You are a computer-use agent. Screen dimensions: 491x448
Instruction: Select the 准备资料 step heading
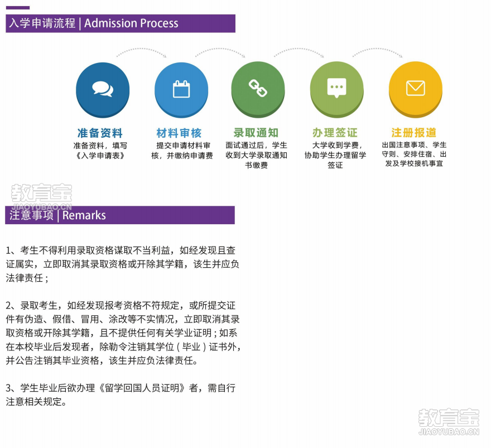tap(100, 133)
